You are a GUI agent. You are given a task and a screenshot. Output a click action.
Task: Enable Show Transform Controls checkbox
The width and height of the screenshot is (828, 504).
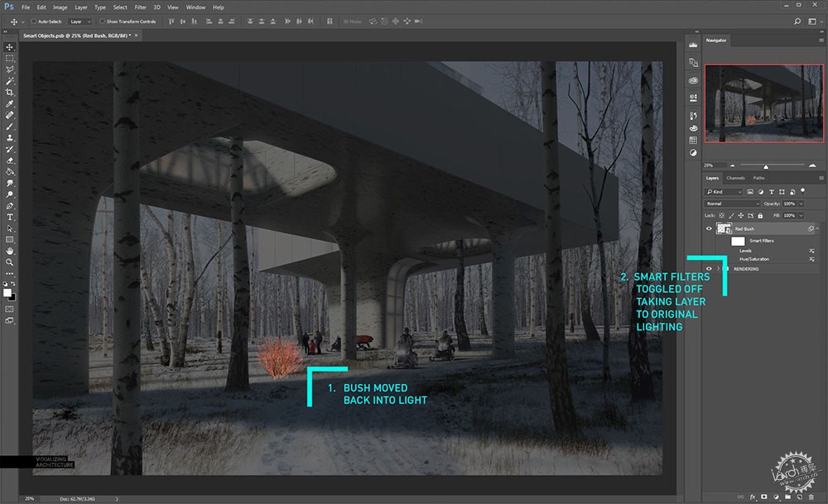(103, 22)
